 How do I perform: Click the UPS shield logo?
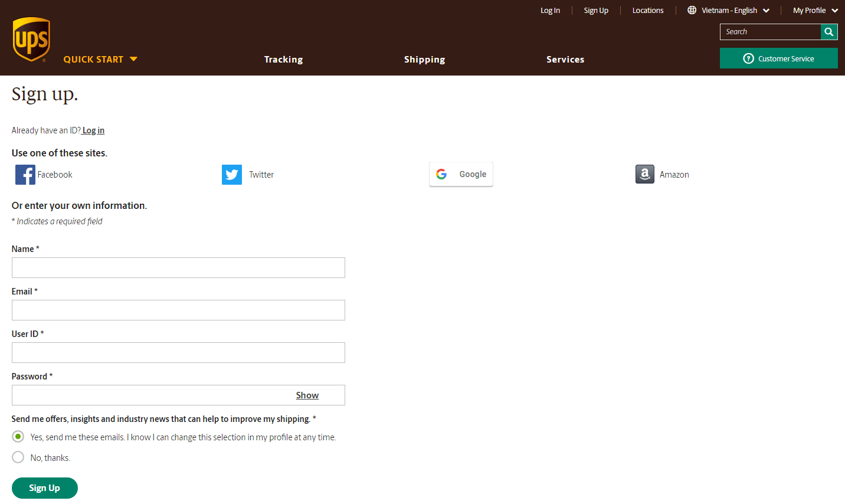(31, 40)
